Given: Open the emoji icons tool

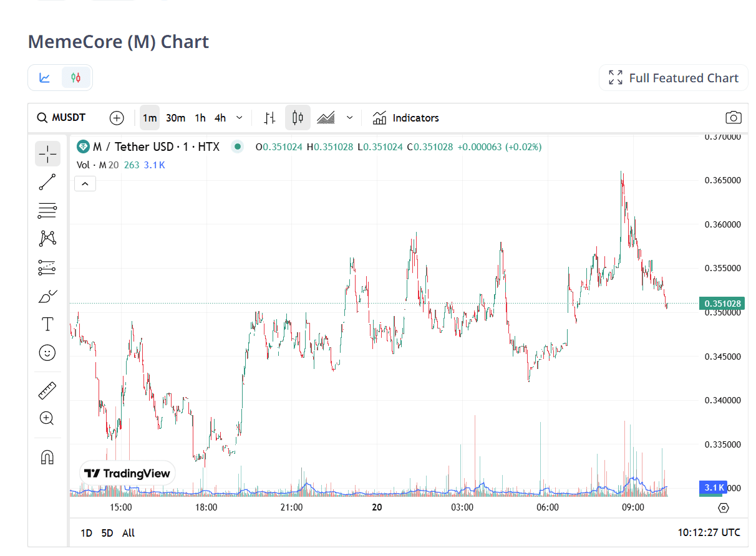Looking at the screenshot, I should (47, 353).
